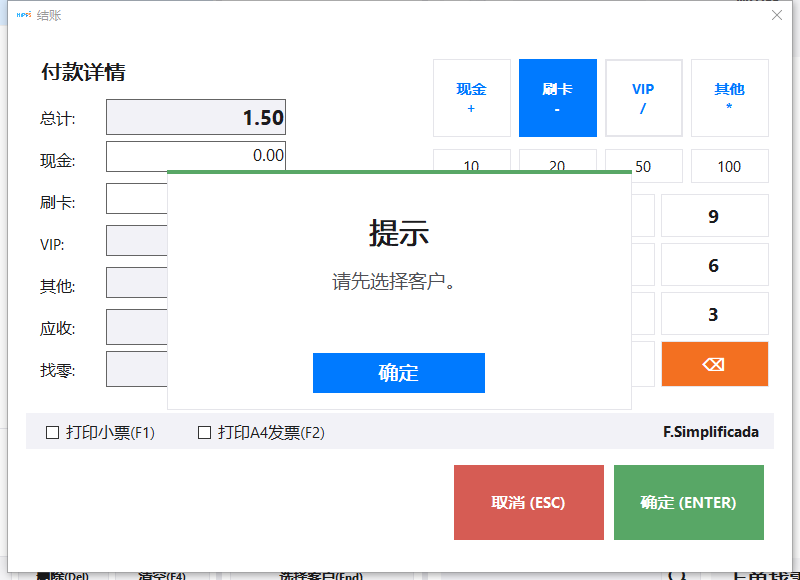Select the 现金 payment method button
Screen dimensions: 800x580
[471, 98]
